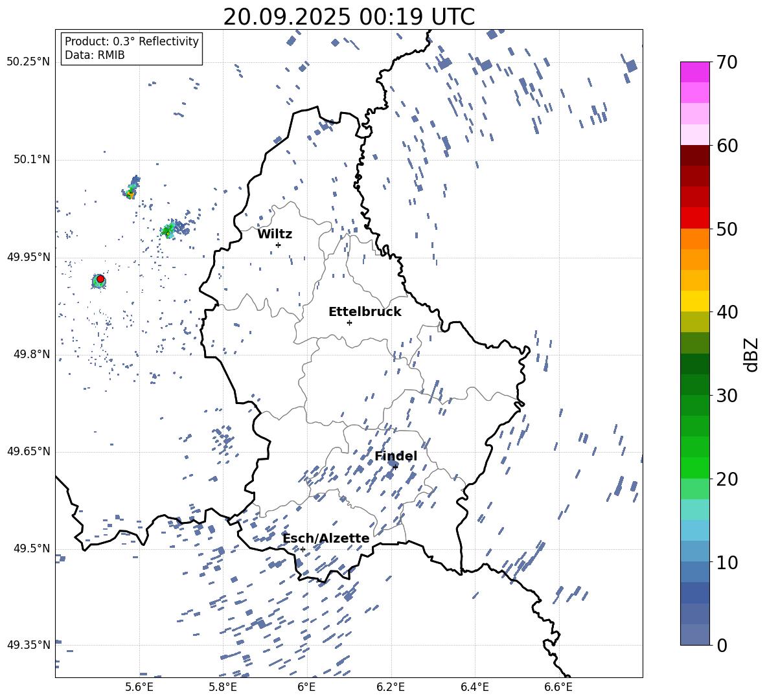The width and height of the screenshot is (767, 700).
Task: Click the 6°E longitude label
Action: click(306, 687)
